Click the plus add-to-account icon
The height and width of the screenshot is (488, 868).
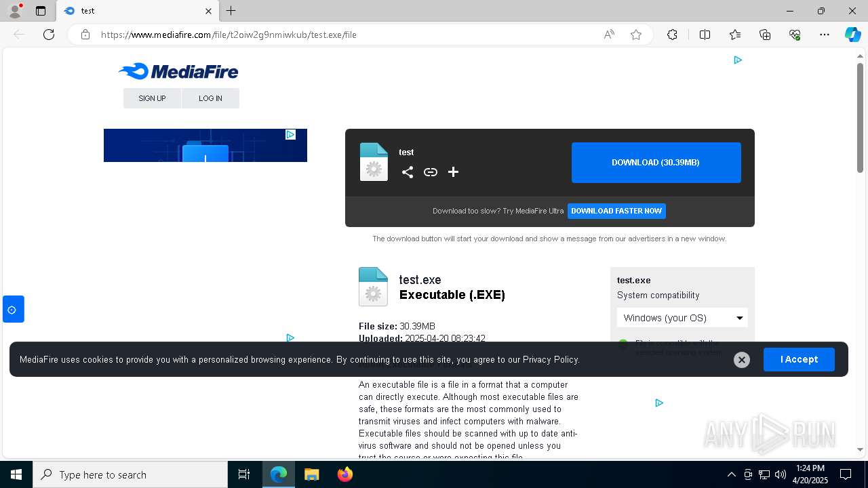454,172
